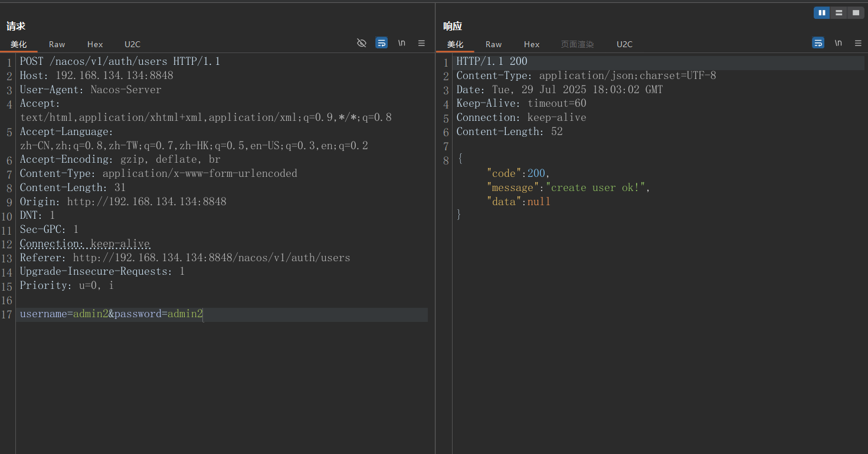The image size is (868, 454).
Task: Click "data":null JSON line
Action: coord(518,202)
